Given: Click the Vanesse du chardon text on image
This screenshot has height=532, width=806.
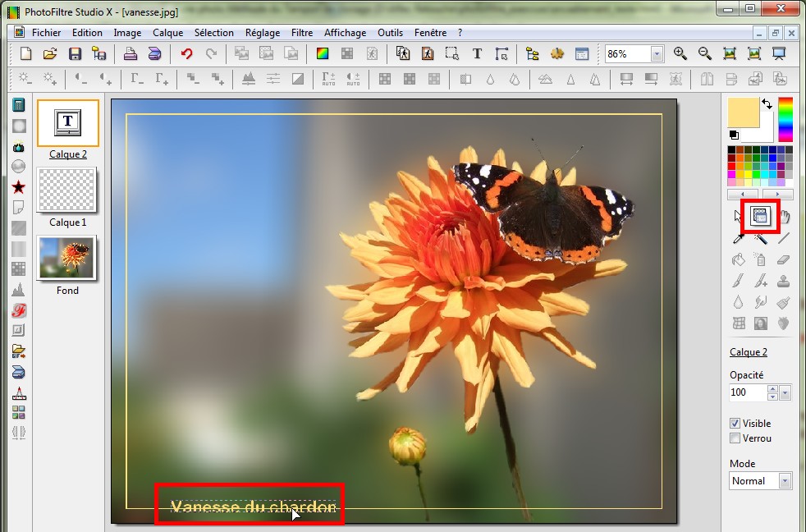Looking at the screenshot, I should [254, 507].
